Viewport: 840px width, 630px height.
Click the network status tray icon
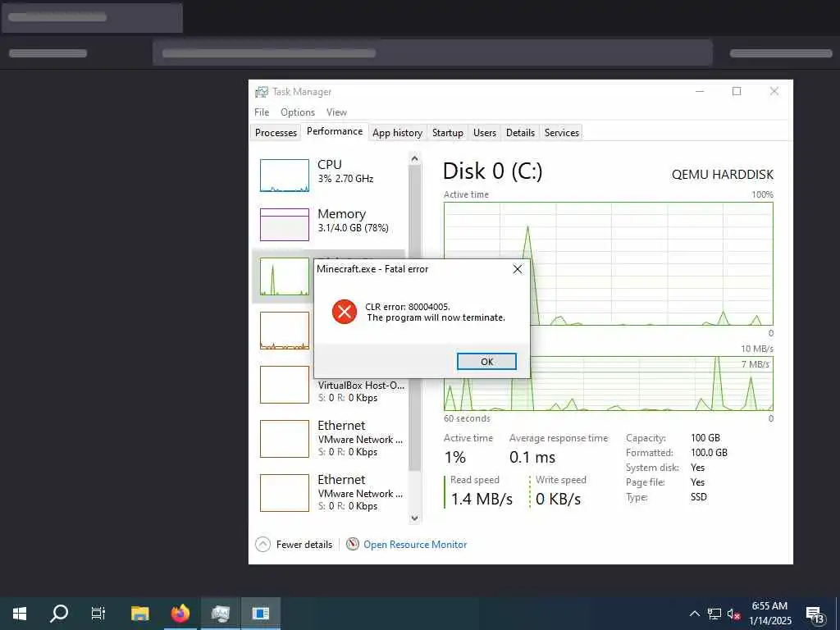tap(714, 614)
